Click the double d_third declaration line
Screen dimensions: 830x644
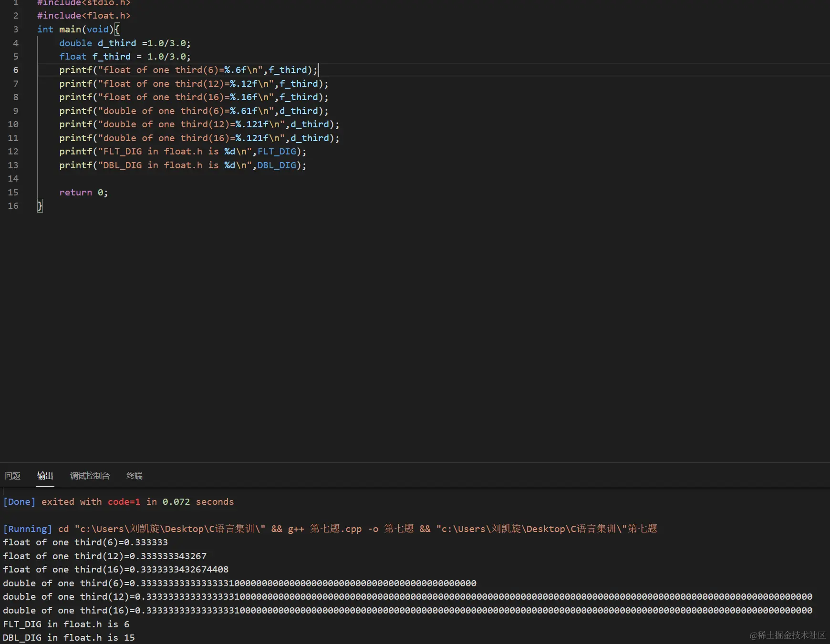point(125,43)
